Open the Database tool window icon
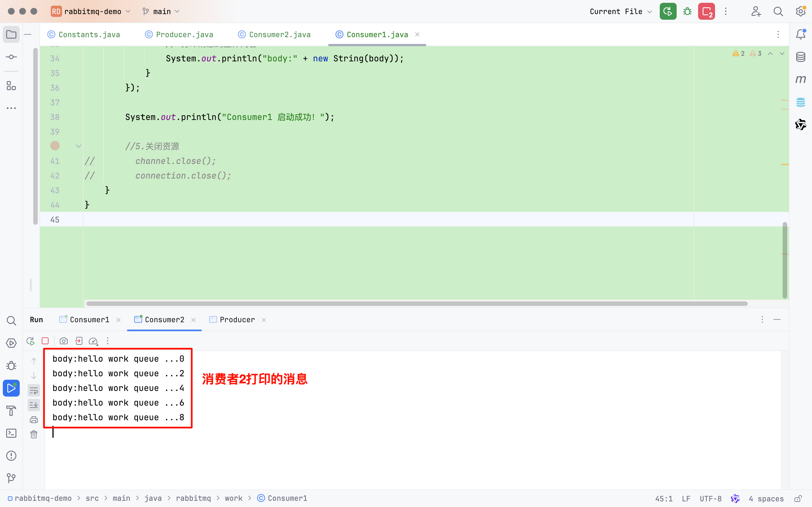Viewport: 812px width, 507px height. point(801,57)
